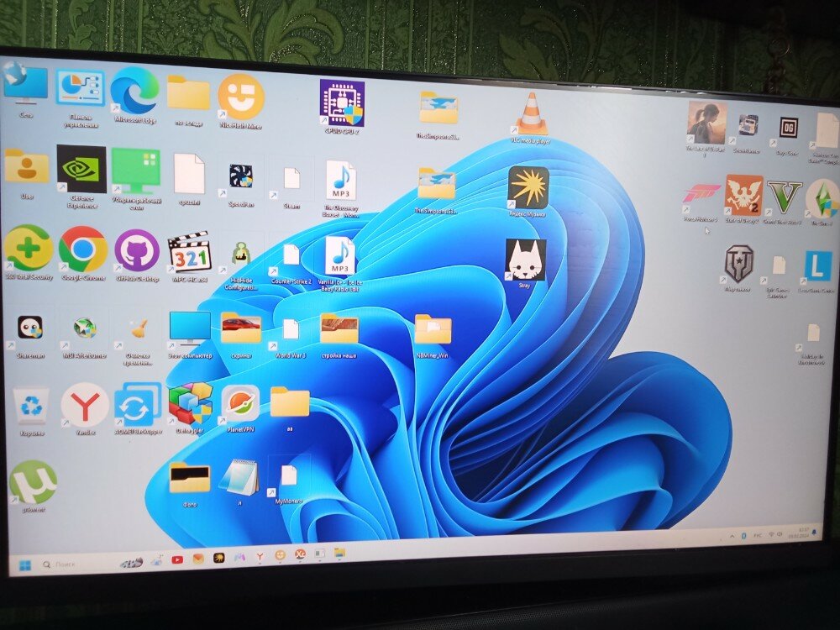Image resolution: width=840 pixels, height=630 pixels.
Task: Open 360 Total Security
Action: coord(29,252)
